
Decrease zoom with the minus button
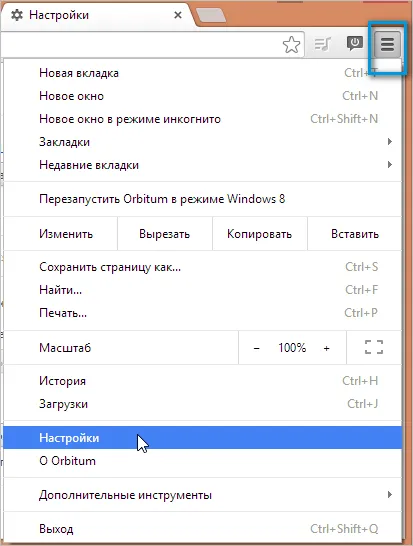coord(257,348)
